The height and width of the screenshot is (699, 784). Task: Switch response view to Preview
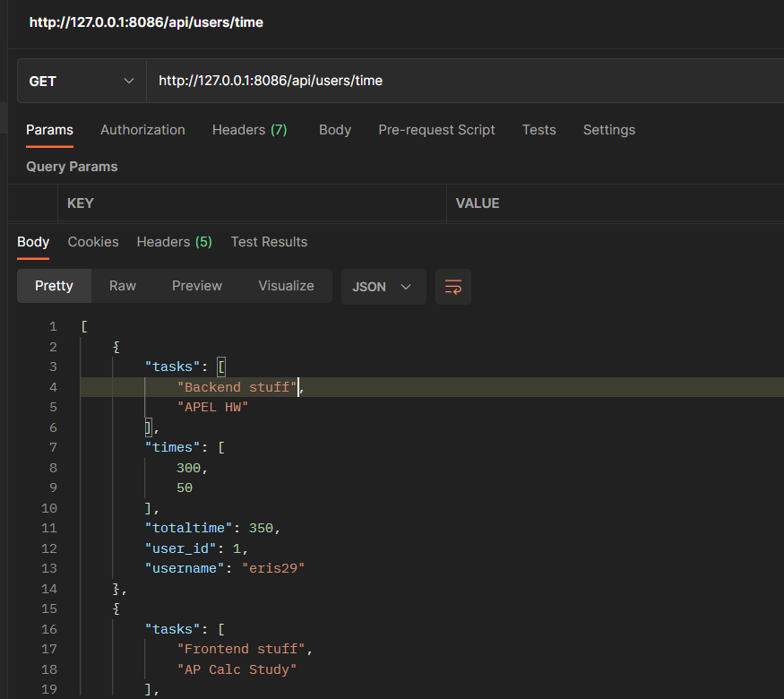[196, 286]
